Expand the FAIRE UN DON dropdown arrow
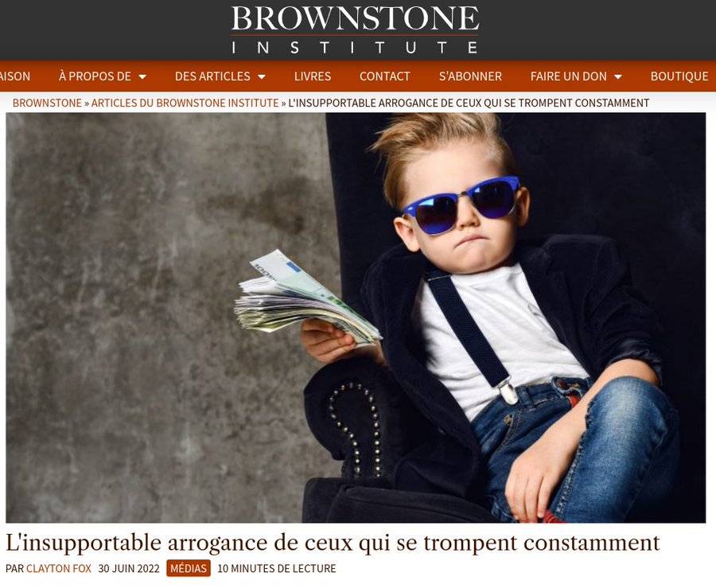 [x=618, y=76]
